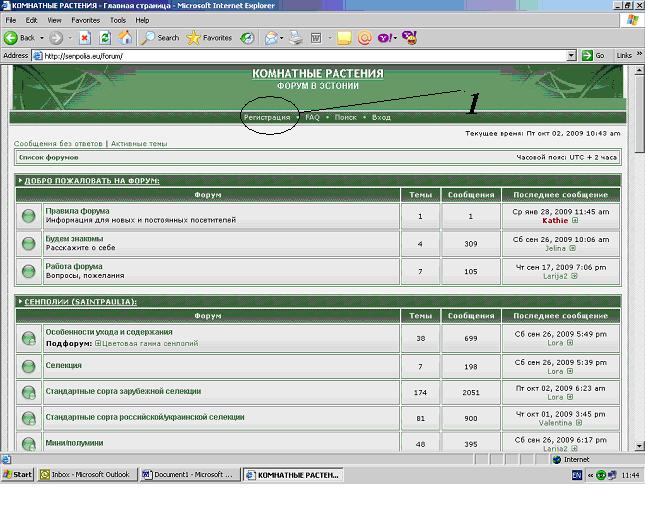
Task: Collapse the СЕНПОЛИИ (SAINTPAULIA) category
Action: [20, 301]
